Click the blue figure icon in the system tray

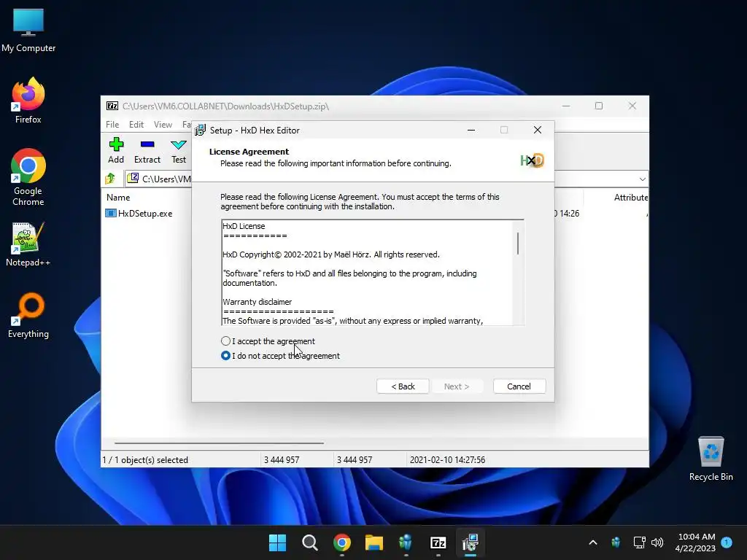point(616,542)
